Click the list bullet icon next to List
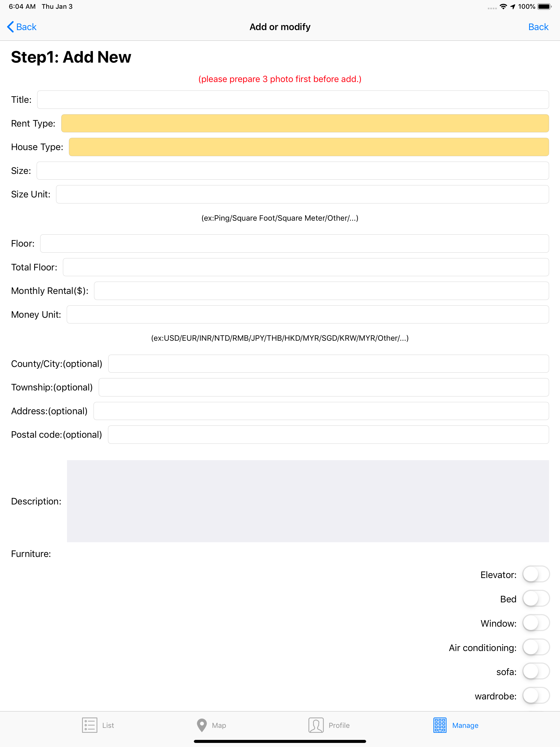560x747 pixels. (x=89, y=725)
